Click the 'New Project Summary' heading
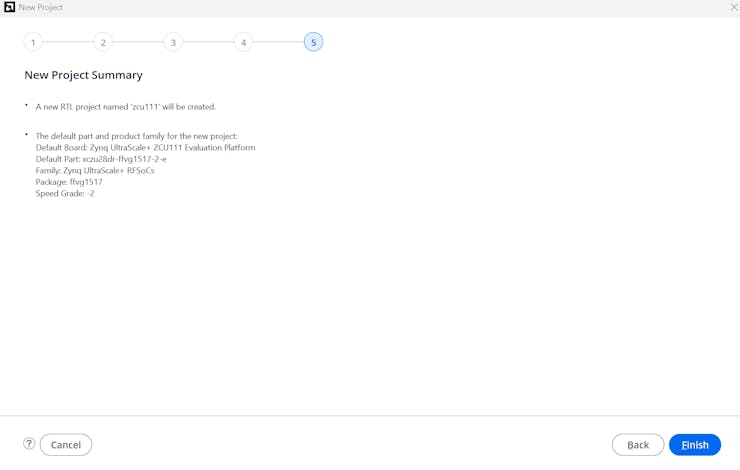This screenshot has width=740, height=470. pos(84,75)
